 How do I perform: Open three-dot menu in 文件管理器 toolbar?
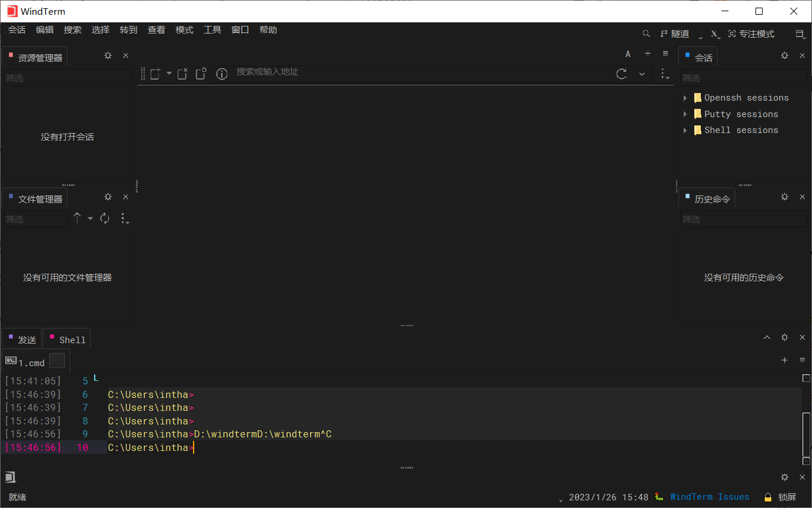pos(124,218)
